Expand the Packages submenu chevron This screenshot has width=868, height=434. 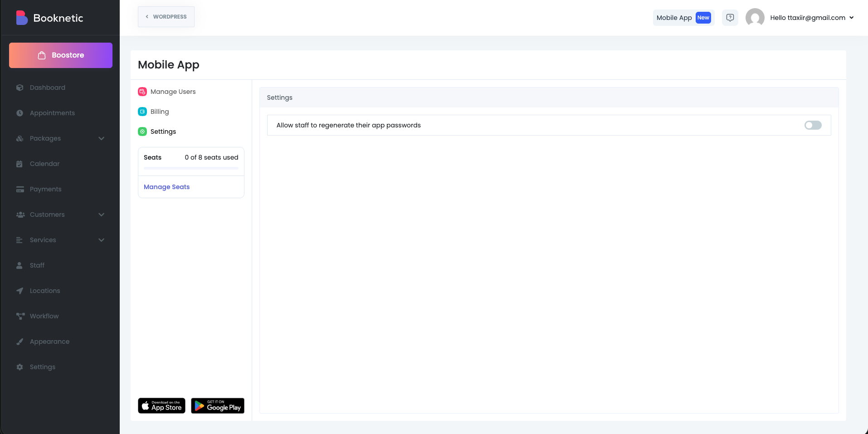(101, 138)
